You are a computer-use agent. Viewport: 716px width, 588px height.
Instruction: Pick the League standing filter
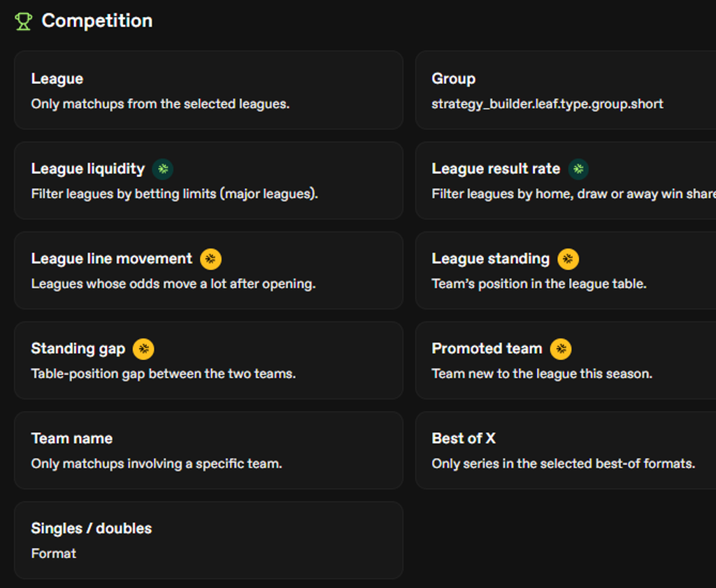pyautogui.click(x=566, y=271)
